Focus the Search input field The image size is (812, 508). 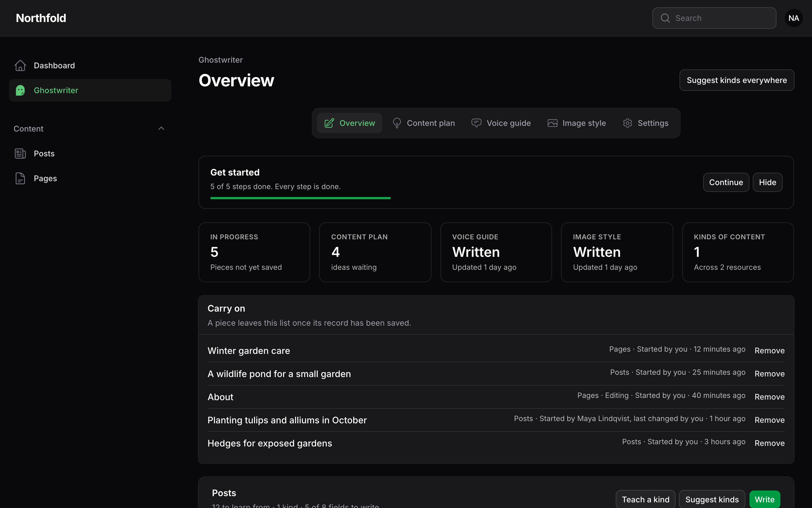714,18
